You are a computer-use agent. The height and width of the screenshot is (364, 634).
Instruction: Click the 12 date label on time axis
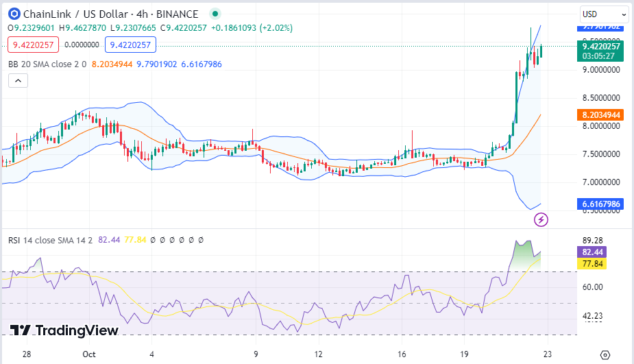(x=318, y=354)
